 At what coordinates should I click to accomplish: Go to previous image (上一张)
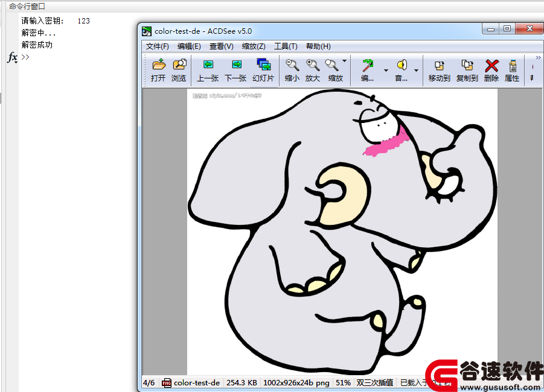(208, 65)
